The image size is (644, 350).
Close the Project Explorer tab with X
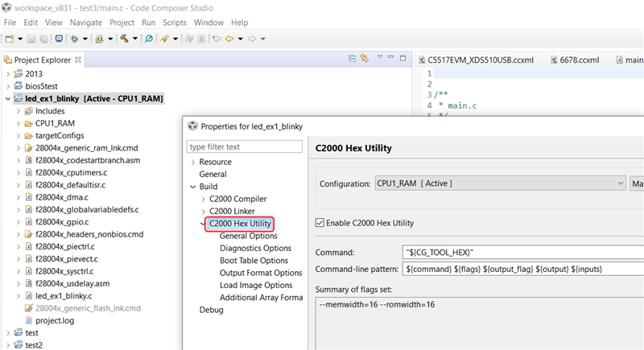(x=77, y=60)
